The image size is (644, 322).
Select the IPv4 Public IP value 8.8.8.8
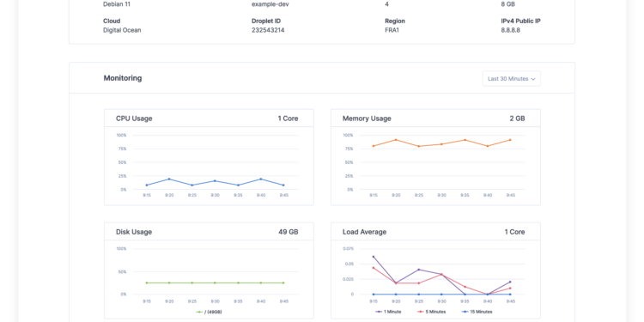coord(511,30)
